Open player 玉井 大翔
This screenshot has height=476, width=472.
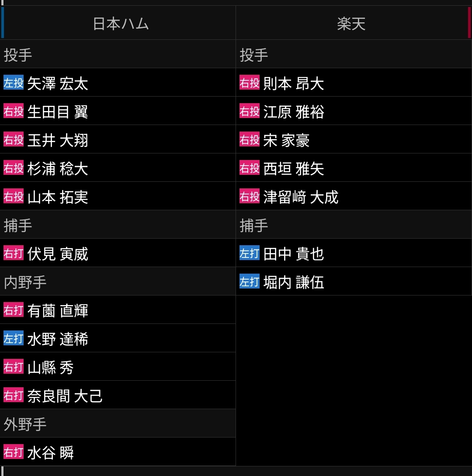click(58, 140)
